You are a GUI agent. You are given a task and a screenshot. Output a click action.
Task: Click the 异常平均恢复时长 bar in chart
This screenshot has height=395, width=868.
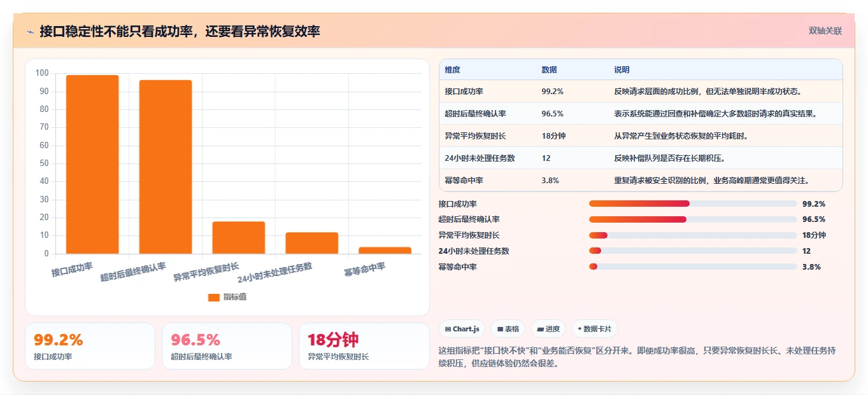coord(239,238)
